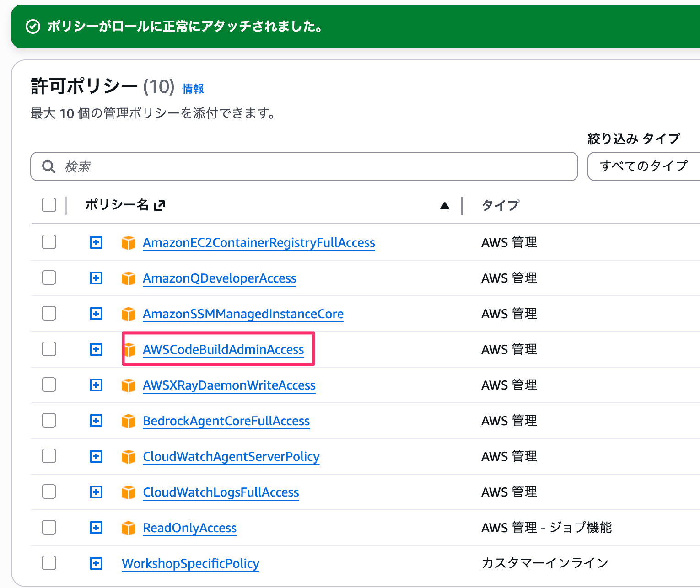Click the green success checkmark icon

(x=33, y=27)
